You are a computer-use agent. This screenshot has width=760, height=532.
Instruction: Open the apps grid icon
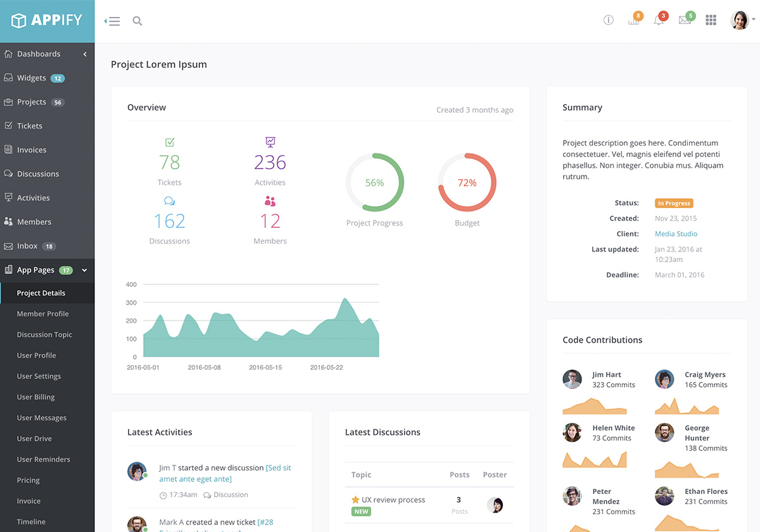[711, 20]
